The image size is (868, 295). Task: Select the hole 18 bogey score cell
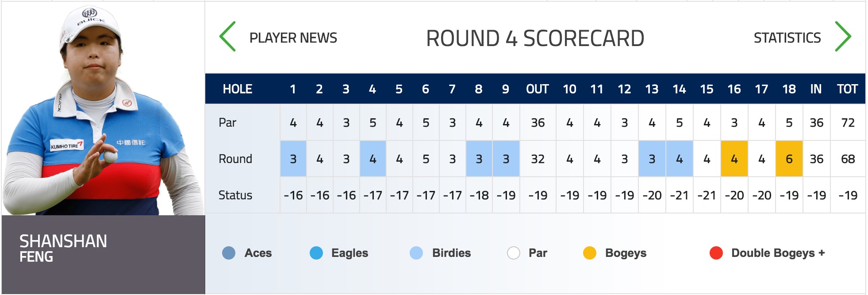tap(789, 159)
